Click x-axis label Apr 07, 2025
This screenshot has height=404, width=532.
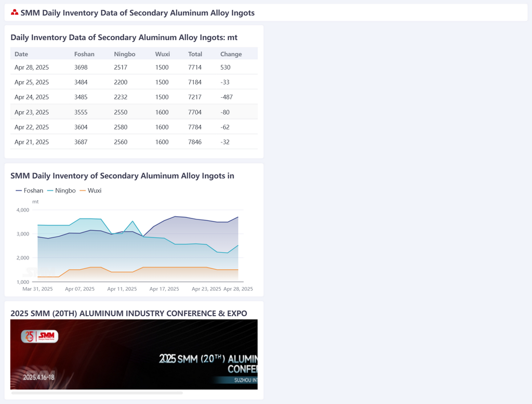79,289
